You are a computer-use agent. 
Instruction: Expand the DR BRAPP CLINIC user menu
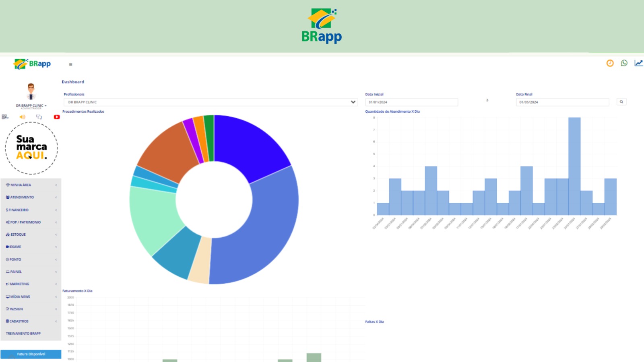click(x=31, y=106)
